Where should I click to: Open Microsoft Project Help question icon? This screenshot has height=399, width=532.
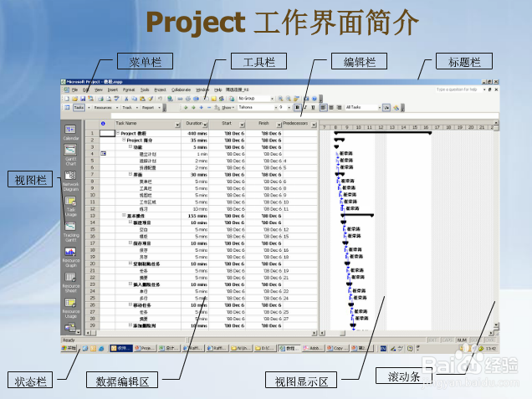[315, 99]
